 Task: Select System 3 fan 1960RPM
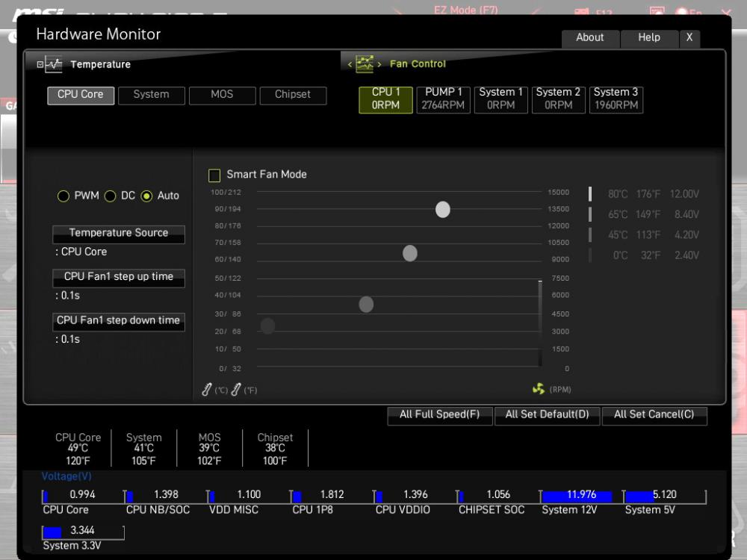pyautogui.click(x=616, y=99)
